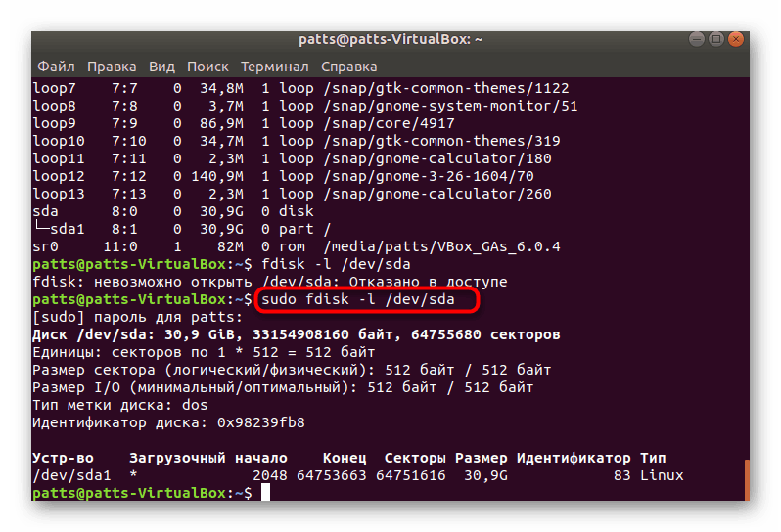The width and height of the screenshot is (781, 532).
Task: Click the sectors value 64751616
Action: point(410,475)
